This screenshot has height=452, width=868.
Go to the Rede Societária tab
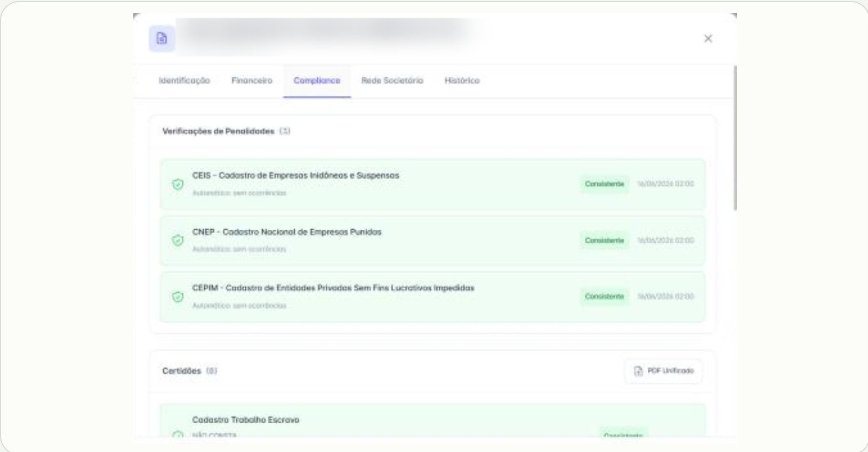click(x=392, y=80)
